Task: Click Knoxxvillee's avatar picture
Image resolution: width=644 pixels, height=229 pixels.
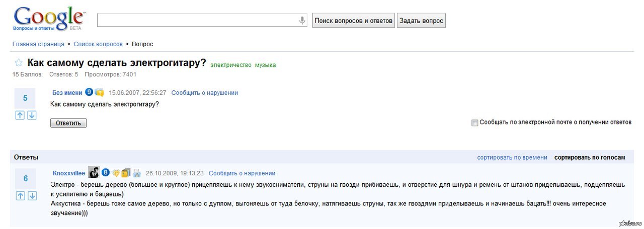Action: point(94,172)
